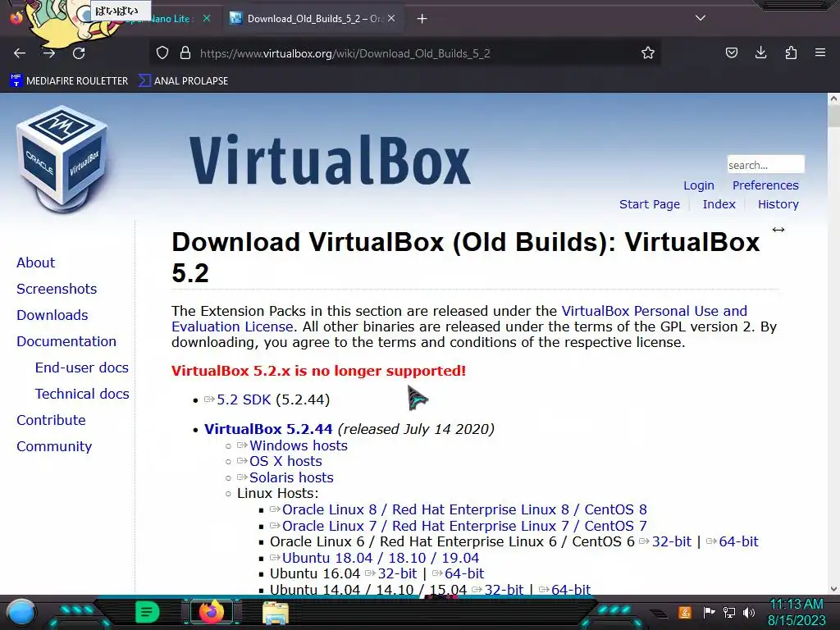Image resolution: width=840 pixels, height=630 pixels.
Task: Download Windows hosts installer
Action: coord(299,445)
